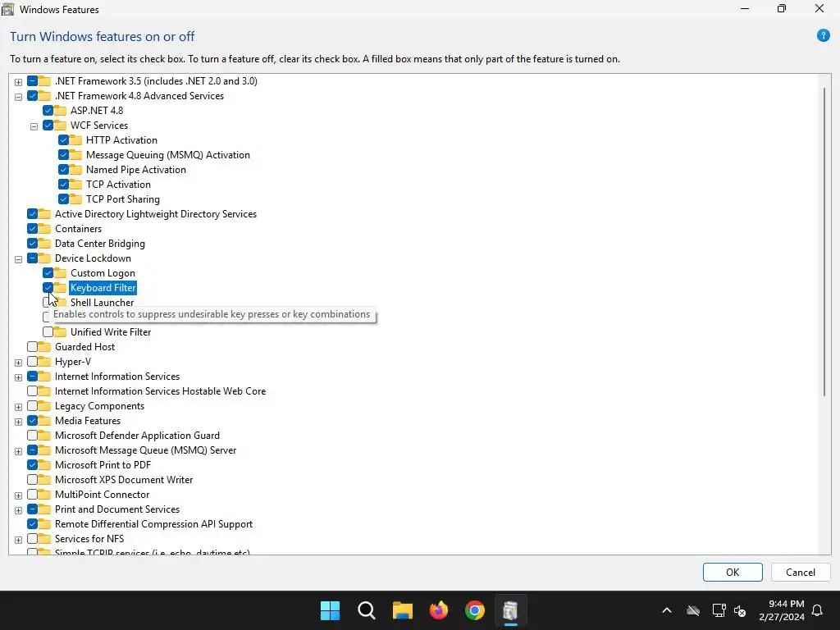The height and width of the screenshot is (630, 840).
Task: Toggle Microsoft XPS Document Writer checkbox
Action: [32, 479]
